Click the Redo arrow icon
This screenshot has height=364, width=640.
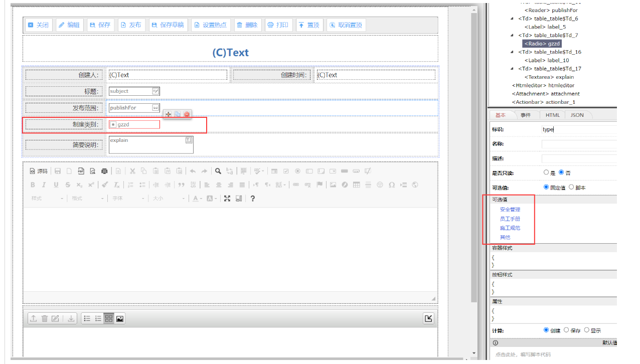coord(204,171)
